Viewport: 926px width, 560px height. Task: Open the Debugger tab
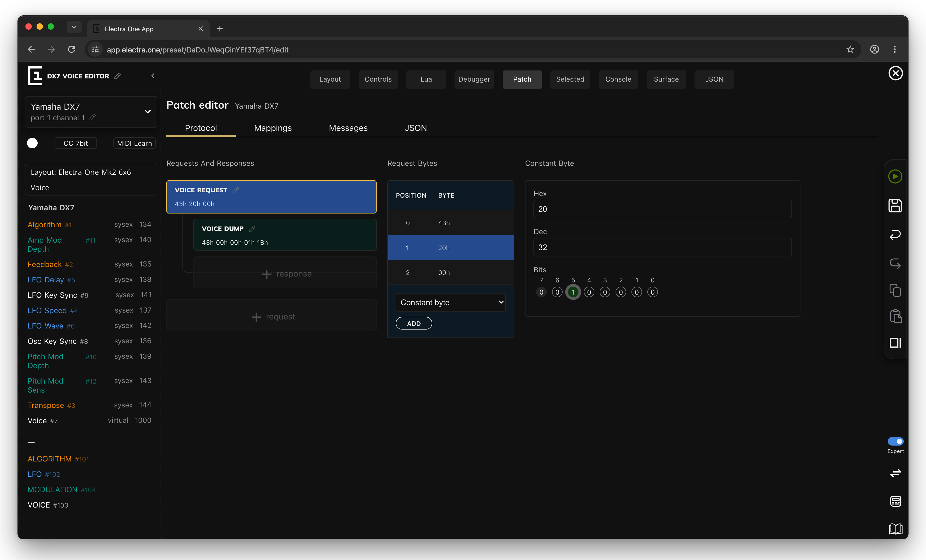[474, 79]
